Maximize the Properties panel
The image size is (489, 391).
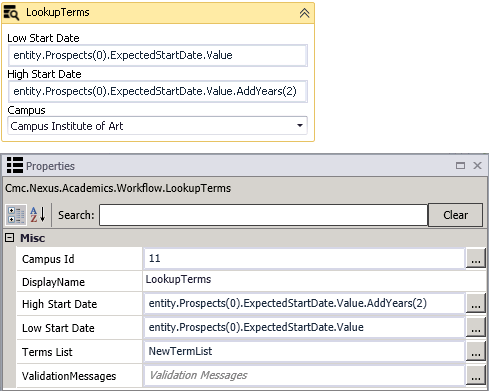[x=460, y=165]
